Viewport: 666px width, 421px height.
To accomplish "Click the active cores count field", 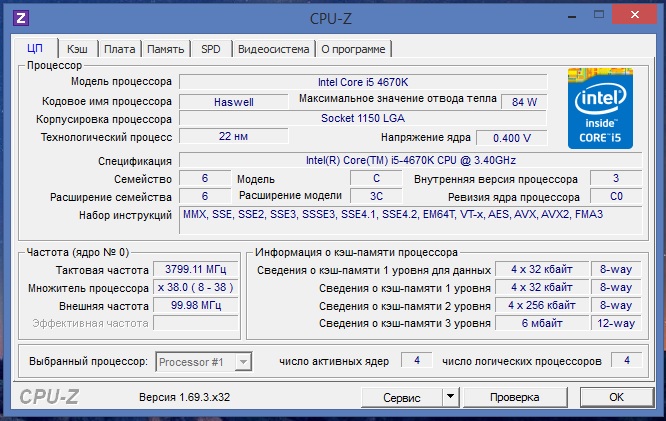I will click(x=417, y=360).
